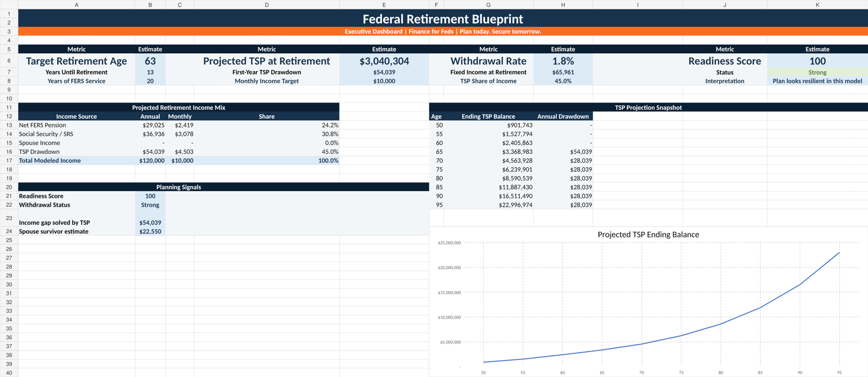868x377 pixels.
Task: Select row header 17
Action: pyautogui.click(x=9, y=160)
